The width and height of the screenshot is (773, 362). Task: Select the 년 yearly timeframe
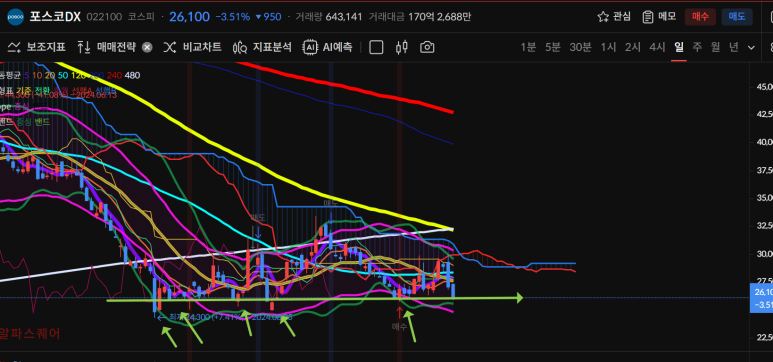pos(734,47)
